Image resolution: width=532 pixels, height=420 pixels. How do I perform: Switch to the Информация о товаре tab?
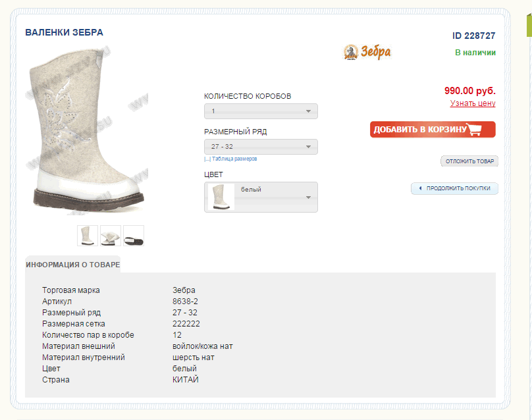point(73,265)
